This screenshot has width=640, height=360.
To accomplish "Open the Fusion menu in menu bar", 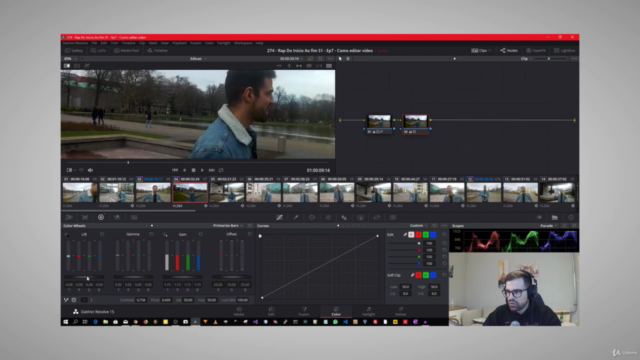I will click(196, 43).
